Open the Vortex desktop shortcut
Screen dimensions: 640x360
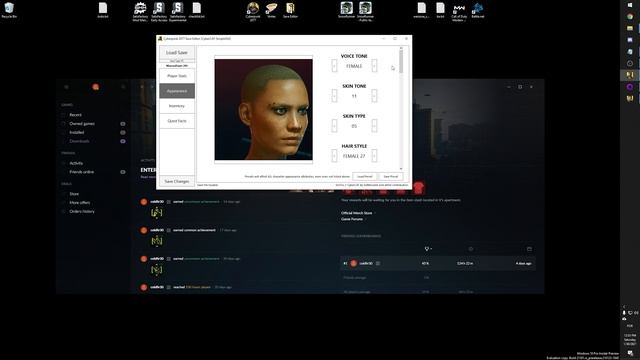tap(271, 10)
